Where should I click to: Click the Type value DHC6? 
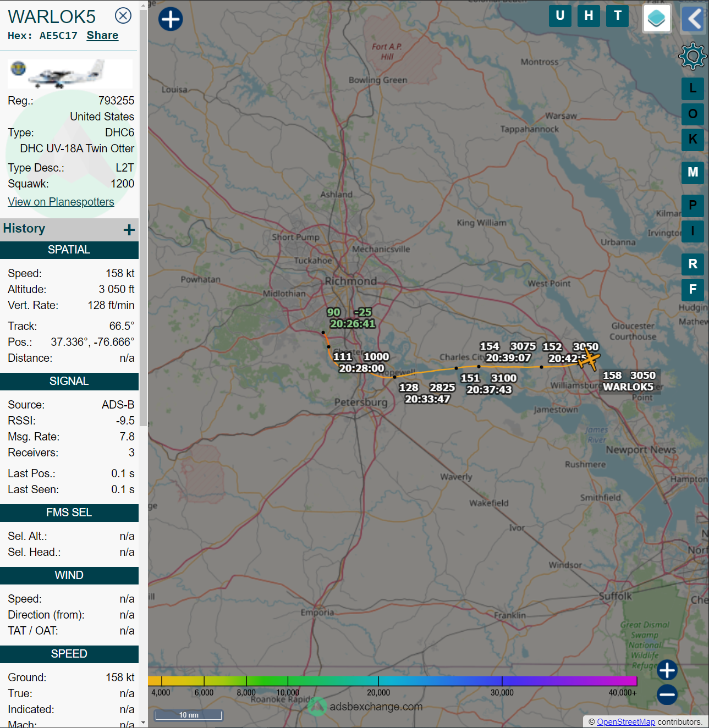point(120,133)
